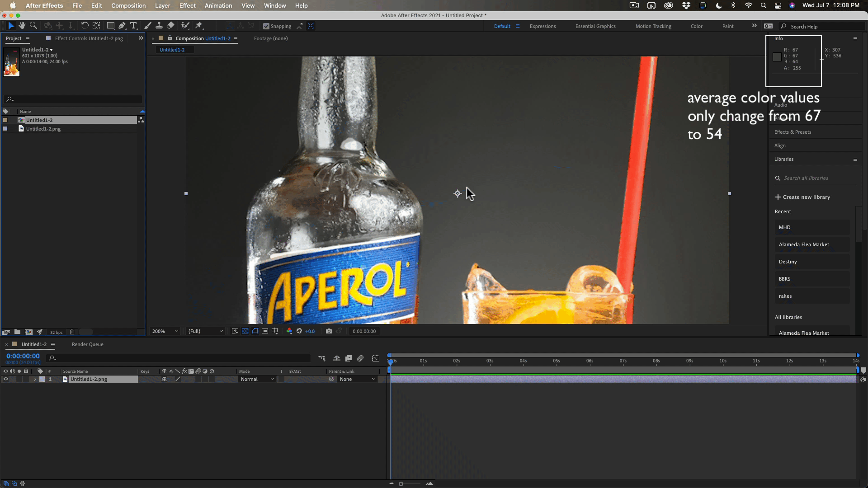This screenshot has width=868, height=488.
Task: Open the 200% magnification dropdown
Action: point(165,331)
